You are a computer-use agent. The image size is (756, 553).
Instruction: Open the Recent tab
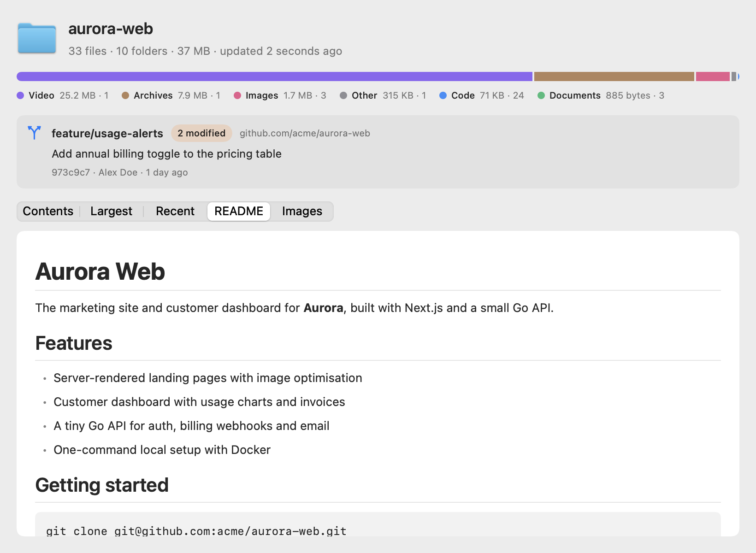(x=175, y=212)
